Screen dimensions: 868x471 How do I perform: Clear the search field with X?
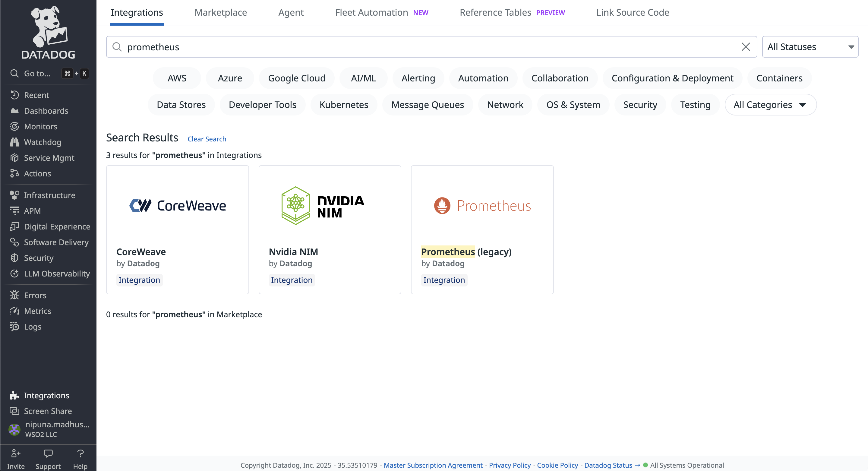tap(746, 46)
